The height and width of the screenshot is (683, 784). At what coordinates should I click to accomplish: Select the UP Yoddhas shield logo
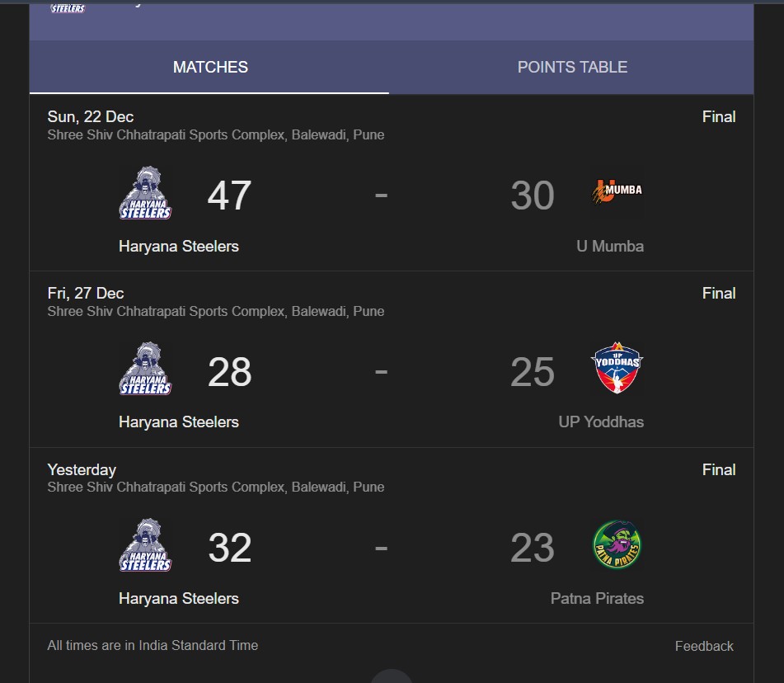pyautogui.click(x=617, y=370)
